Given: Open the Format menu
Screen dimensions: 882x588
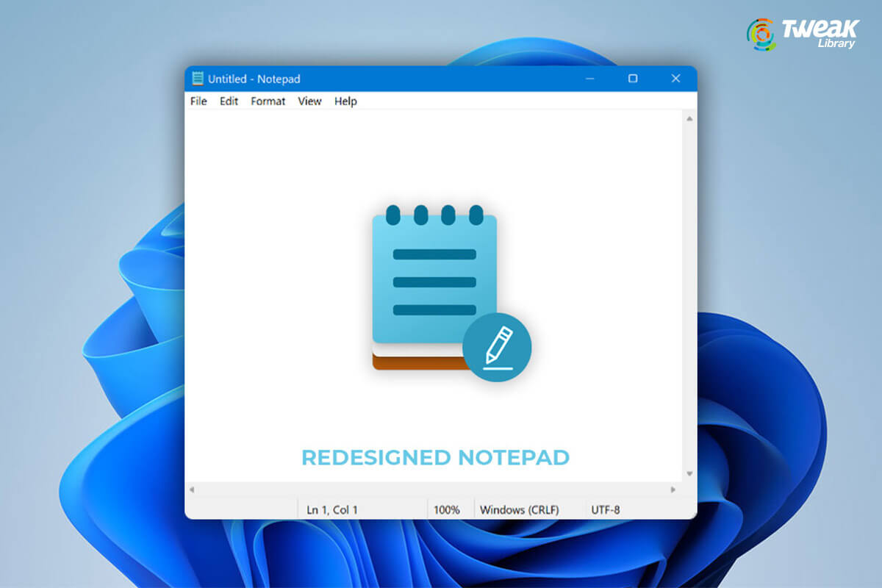Looking at the screenshot, I should (268, 101).
